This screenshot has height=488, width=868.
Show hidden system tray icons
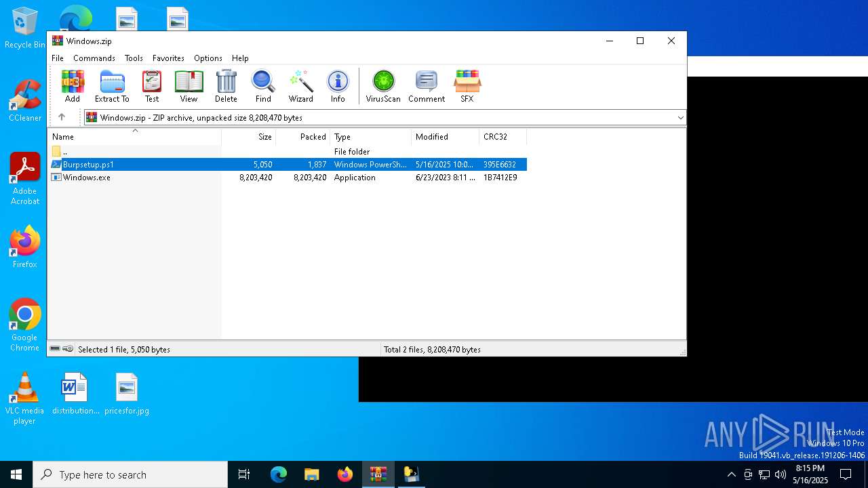pyautogui.click(x=731, y=474)
